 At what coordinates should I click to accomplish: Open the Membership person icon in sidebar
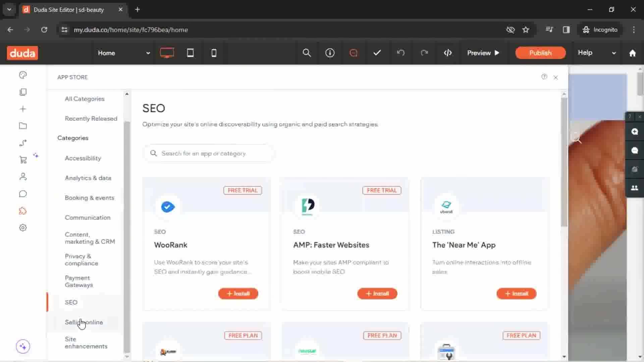point(23,177)
